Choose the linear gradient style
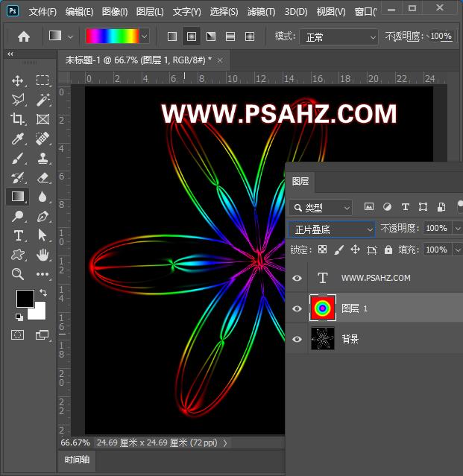The image size is (463, 476). coord(172,37)
